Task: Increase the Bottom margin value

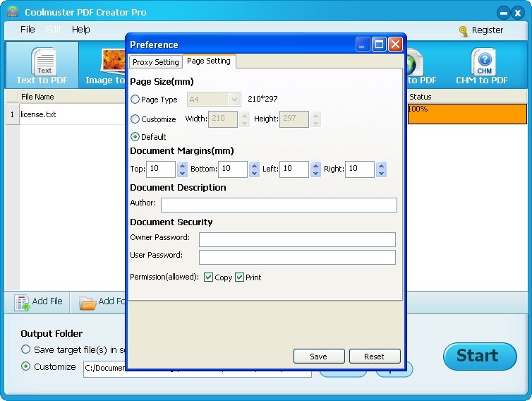Action: pos(254,166)
